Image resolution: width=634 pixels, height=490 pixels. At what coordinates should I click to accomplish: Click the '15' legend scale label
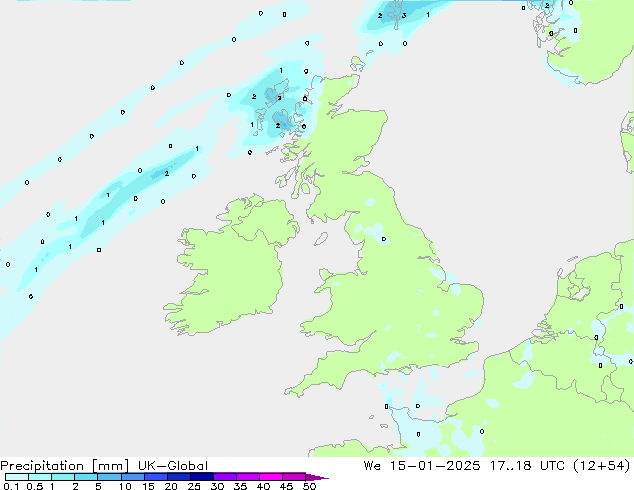click(x=148, y=486)
